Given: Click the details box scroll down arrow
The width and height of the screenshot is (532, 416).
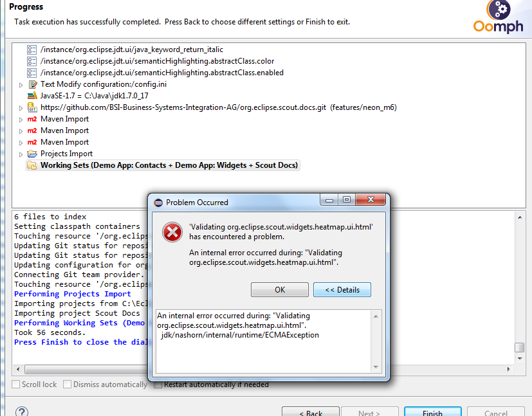Looking at the screenshot, I should 376,367.
